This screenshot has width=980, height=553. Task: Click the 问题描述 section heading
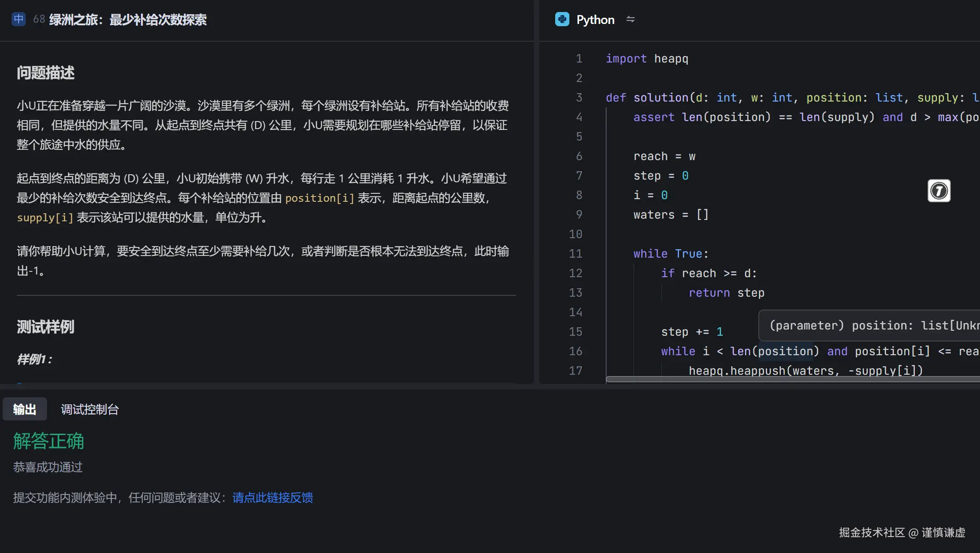tap(45, 72)
